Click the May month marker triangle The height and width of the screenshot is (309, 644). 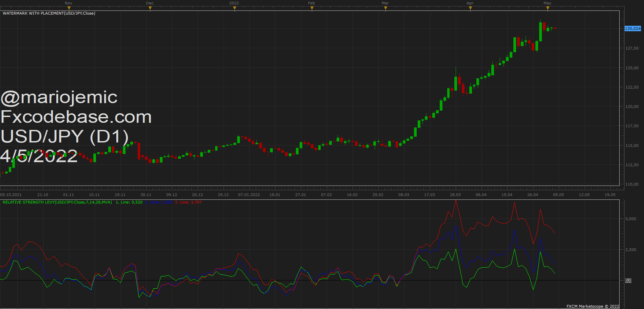point(548,8)
